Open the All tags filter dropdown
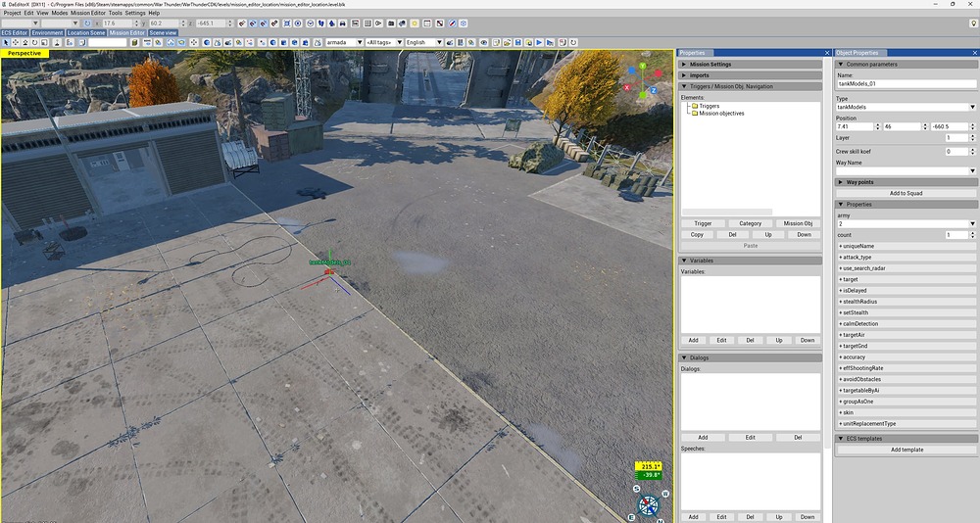The image size is (980, 523). 384,42
